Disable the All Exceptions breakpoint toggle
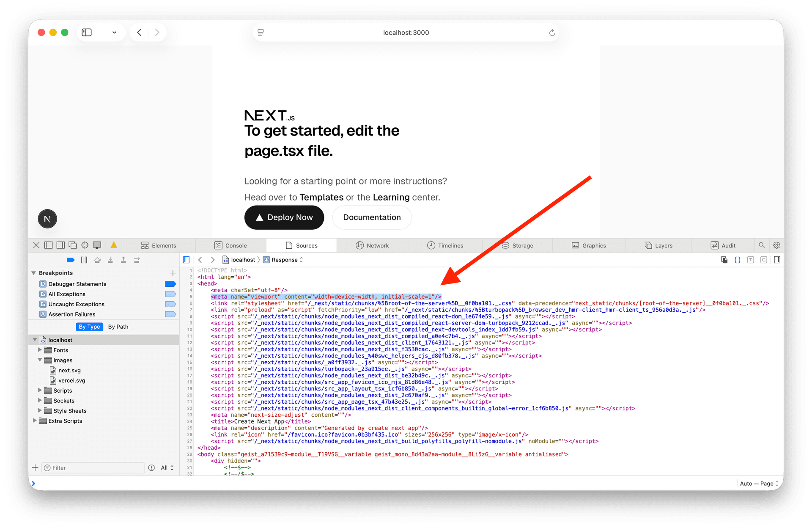 [x=170, y=294]
